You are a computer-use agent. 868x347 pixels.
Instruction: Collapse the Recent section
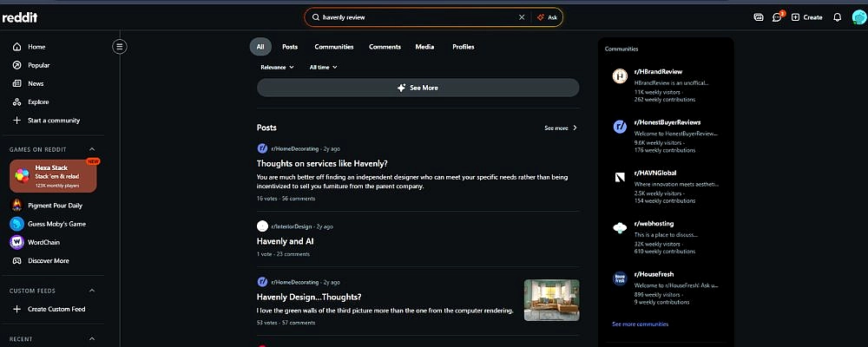[92, 338]
